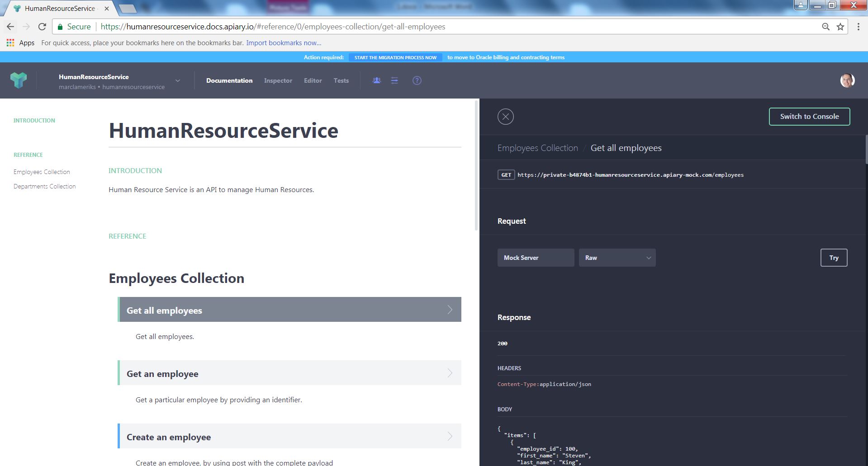This screenshot has width=868, height=466.
Task: Open the team members icon
Action: [376, 80]
